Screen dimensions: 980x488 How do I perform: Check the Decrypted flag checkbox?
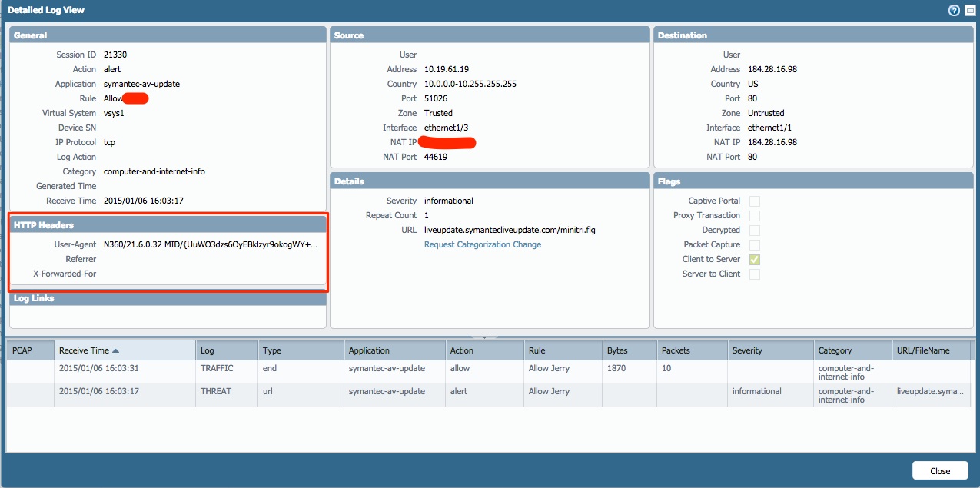point(755,231)
